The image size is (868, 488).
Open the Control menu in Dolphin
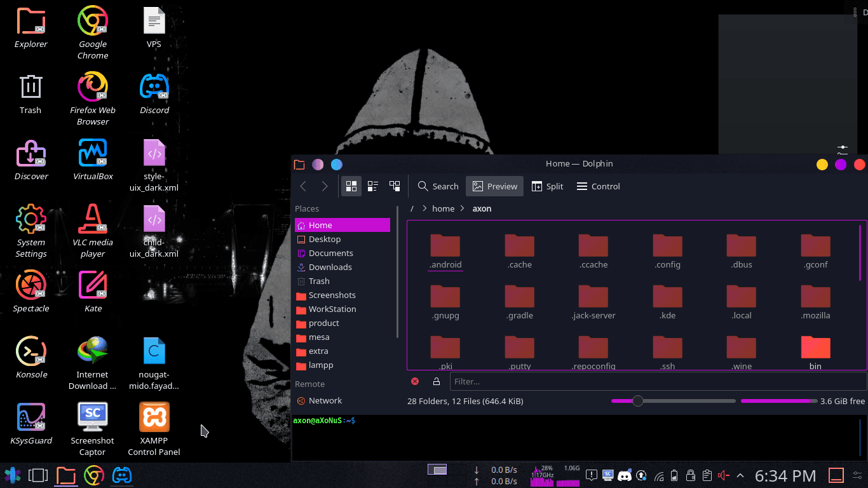(597, 186)
